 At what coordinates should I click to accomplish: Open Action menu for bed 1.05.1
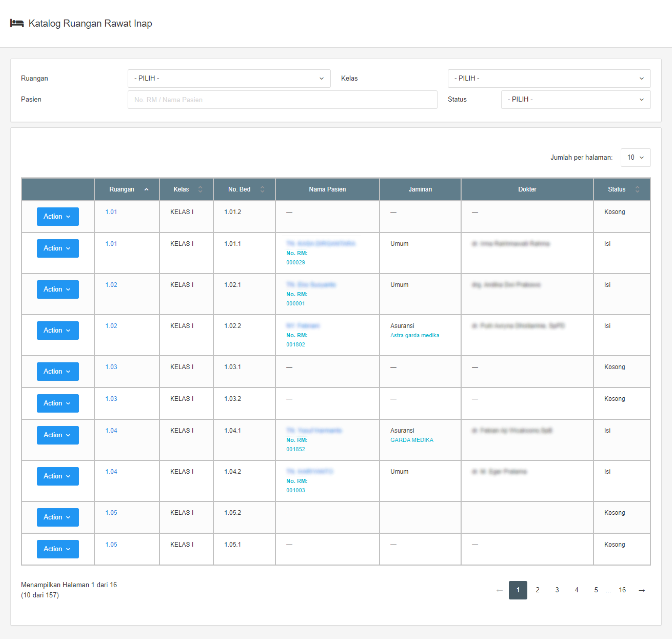pyautogui.click(x=57, y=549)
